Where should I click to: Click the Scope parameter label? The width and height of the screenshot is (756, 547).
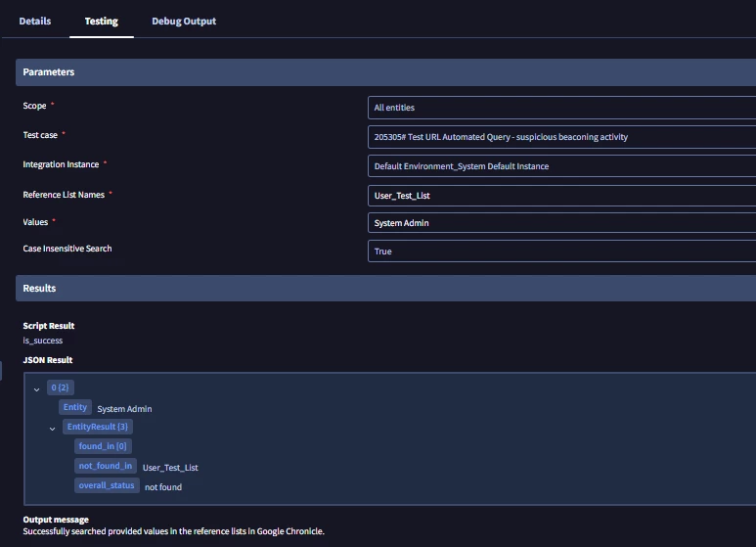click(34, 106)
